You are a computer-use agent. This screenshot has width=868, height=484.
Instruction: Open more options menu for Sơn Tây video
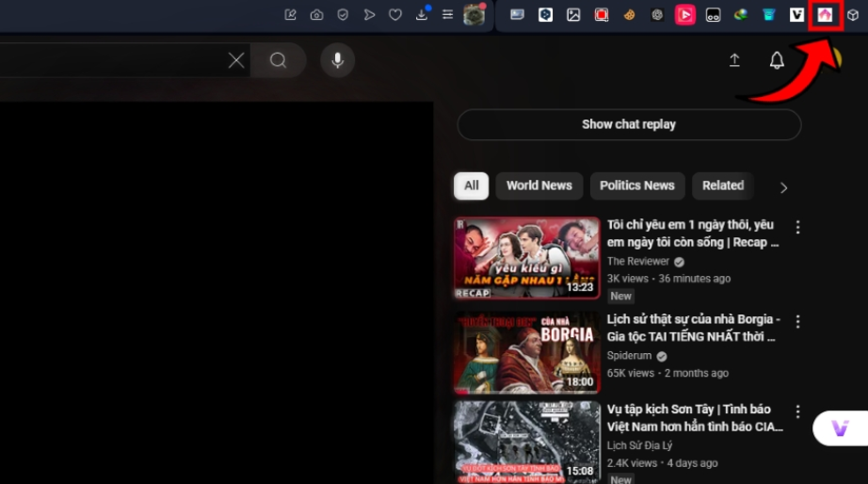pyautogui.click(x=797, y=411)
